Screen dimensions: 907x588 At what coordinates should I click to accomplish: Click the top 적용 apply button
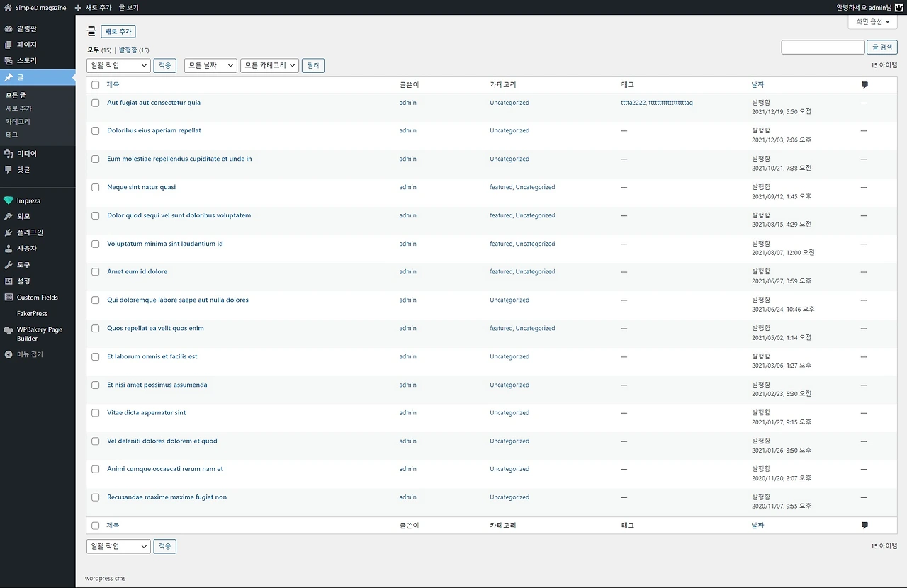pos(164,65)
